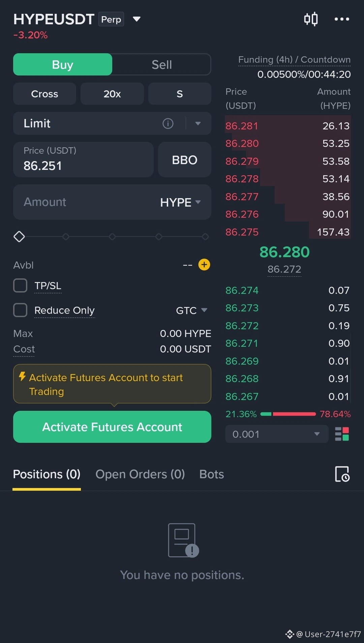The image size is (364, 643).
Task: Tap the lightning icon in the activation notice
Action: tap(22, 376)
